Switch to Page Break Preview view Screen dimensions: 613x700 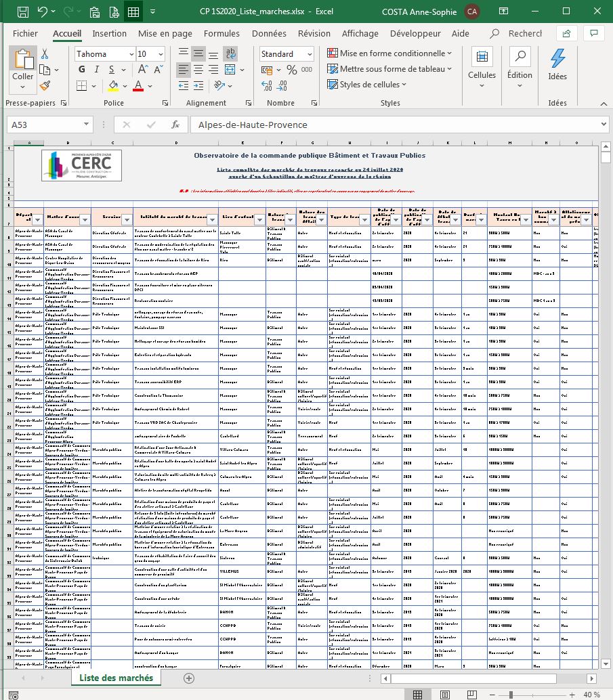point(472,695)
